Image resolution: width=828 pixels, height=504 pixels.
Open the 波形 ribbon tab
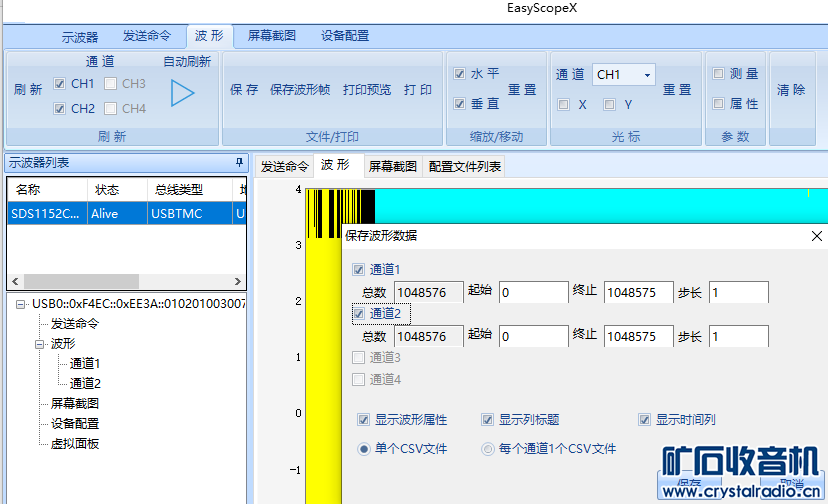[x=209, y=36]
